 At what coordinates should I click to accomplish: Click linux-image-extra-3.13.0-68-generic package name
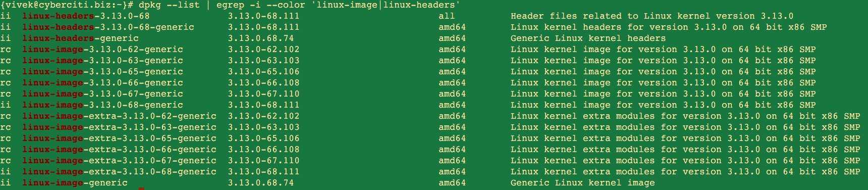pyautogui.click(x=119, y=172)
